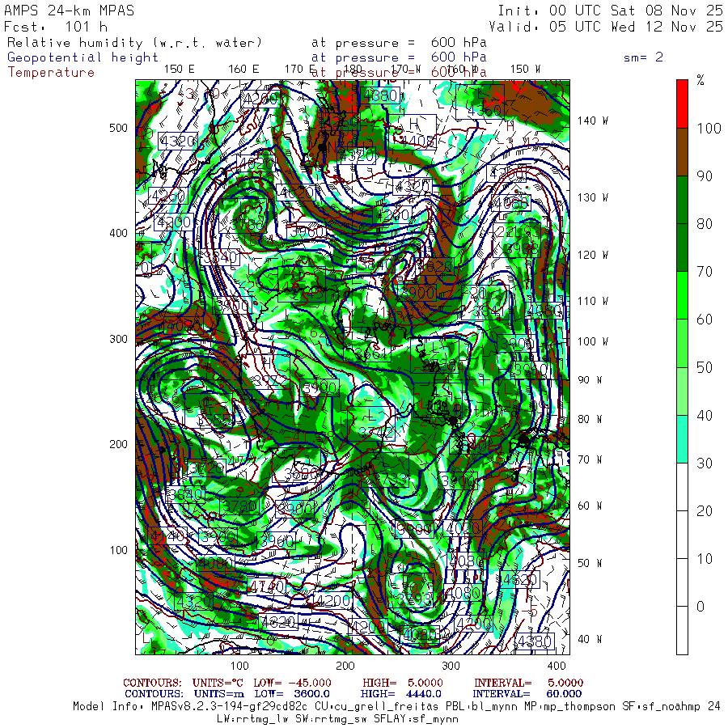The width and height of the screenshot is (728, 728).
Task: Click the blue "INTERVAL= 60.000" value
Action: coord(527,694)
